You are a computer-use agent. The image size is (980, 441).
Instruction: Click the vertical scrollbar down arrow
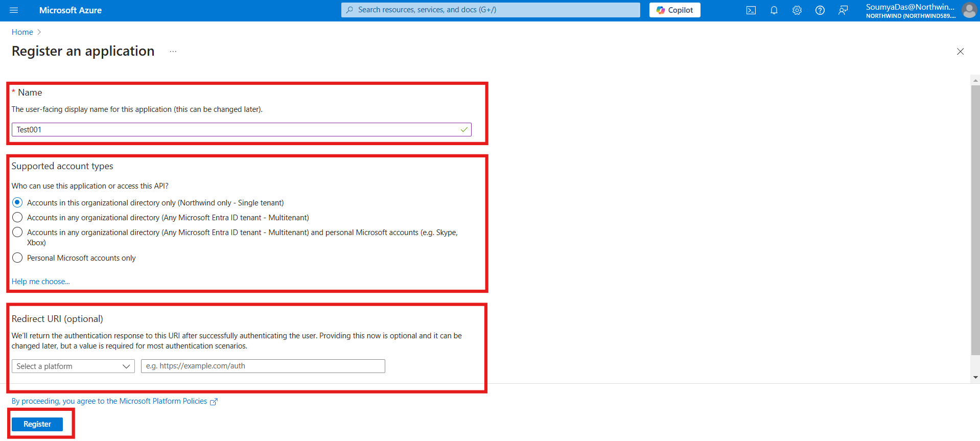(x=975, y=378)
